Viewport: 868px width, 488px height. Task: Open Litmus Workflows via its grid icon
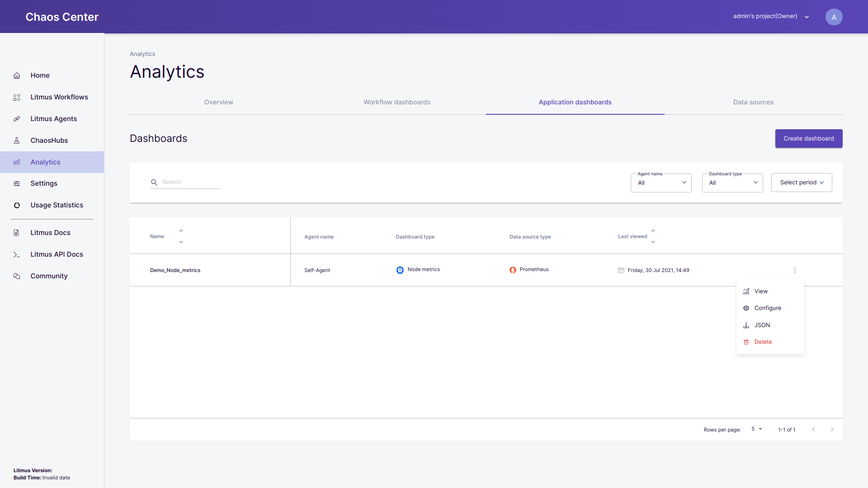click(x=17, y=97)
